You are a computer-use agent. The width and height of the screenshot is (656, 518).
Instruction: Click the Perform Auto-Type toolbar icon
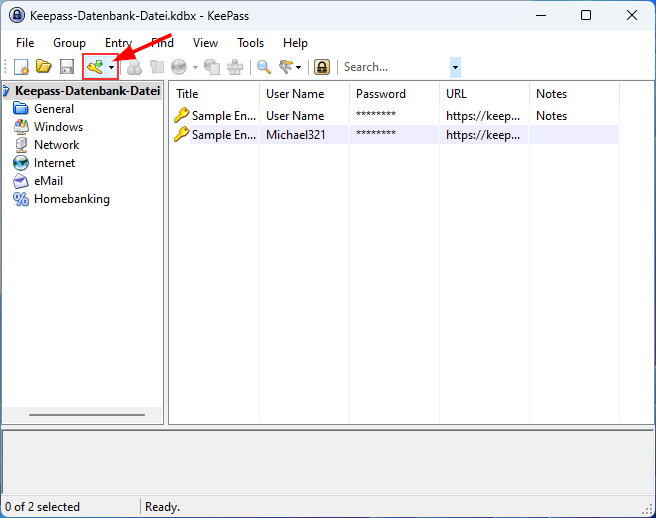(235, 67)
